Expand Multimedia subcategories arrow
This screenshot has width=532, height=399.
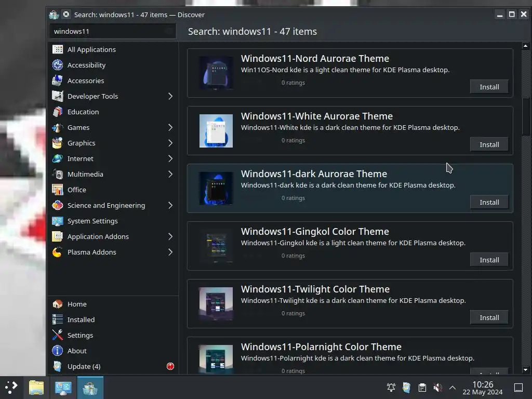point(170,175)
